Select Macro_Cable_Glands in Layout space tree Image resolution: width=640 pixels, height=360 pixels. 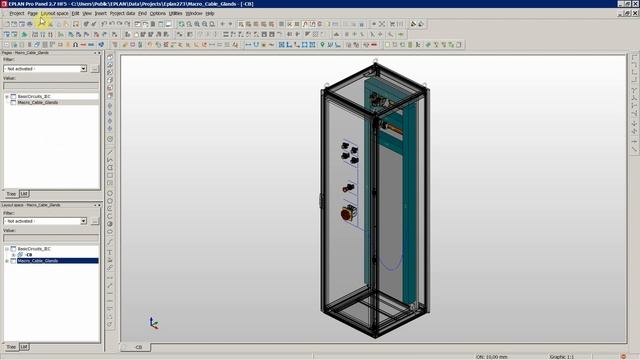38,261
